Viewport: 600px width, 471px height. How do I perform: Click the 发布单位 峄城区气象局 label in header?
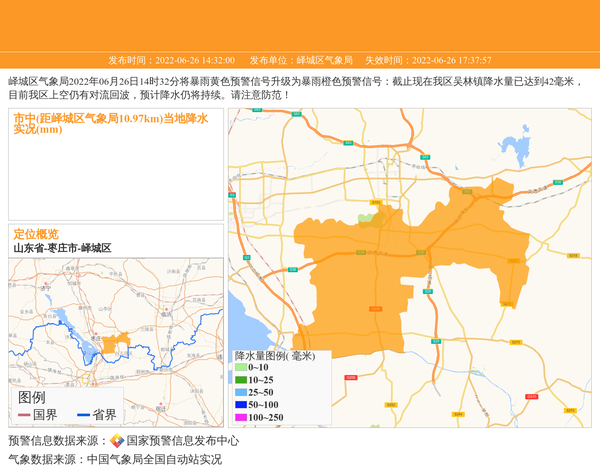coord(301,60)
